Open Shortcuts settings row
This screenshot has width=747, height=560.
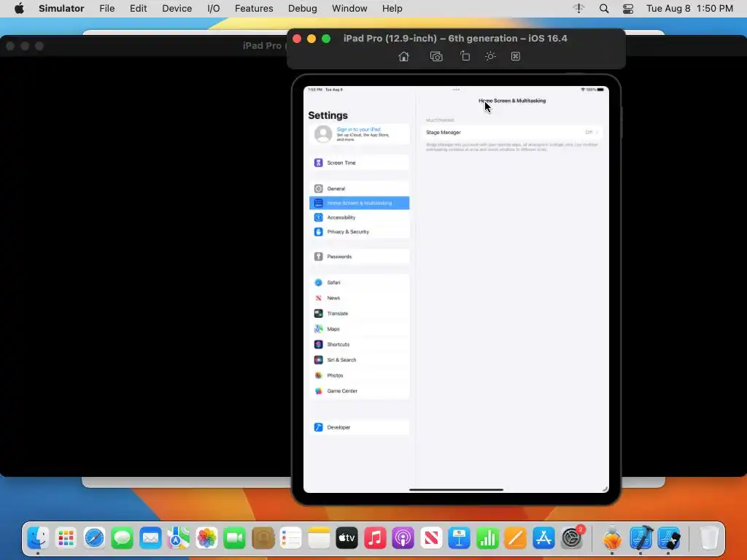click(359, 344)
